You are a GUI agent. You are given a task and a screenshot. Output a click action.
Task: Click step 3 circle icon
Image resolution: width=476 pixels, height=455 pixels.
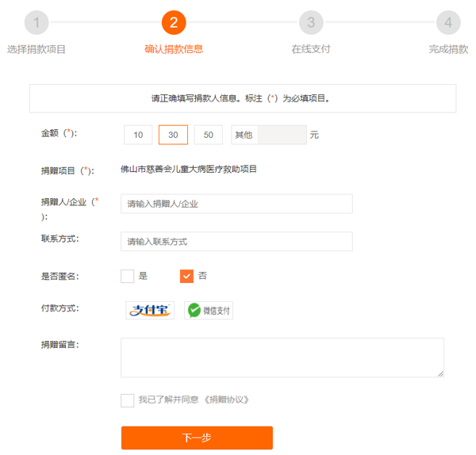pos(311,23)
